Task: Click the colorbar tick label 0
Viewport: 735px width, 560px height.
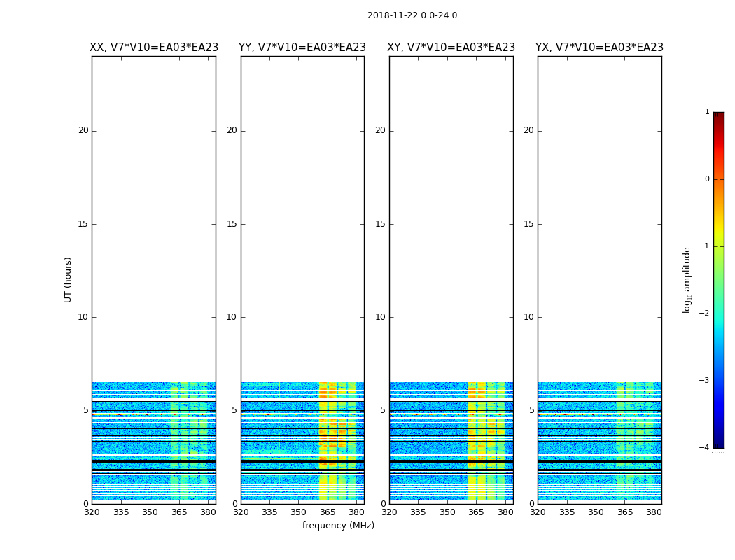Action: pyautogui.click(x=707, y=179)
